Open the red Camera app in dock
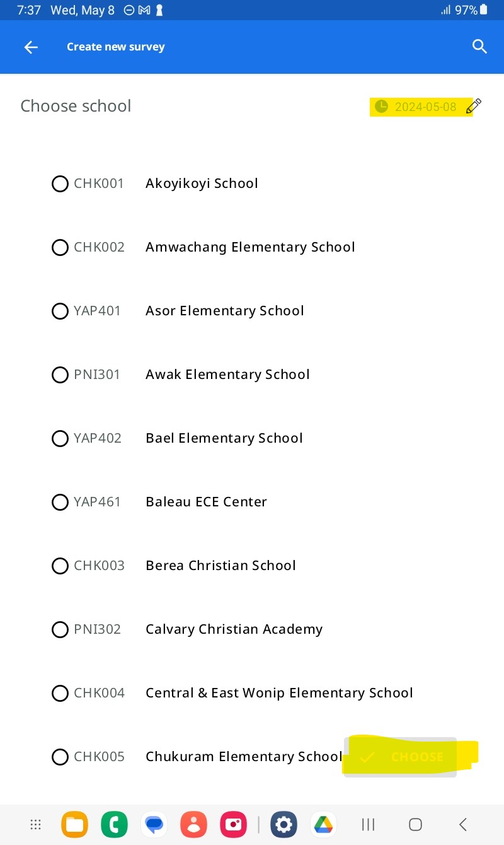 click(x=233, y=824)
